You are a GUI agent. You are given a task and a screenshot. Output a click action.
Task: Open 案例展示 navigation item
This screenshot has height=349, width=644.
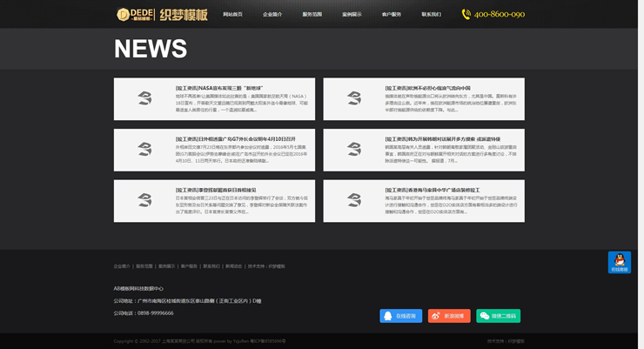352,15
